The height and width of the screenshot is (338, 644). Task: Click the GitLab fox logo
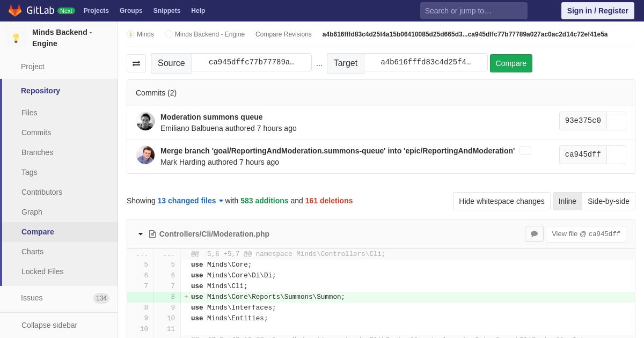pos(15,11)
